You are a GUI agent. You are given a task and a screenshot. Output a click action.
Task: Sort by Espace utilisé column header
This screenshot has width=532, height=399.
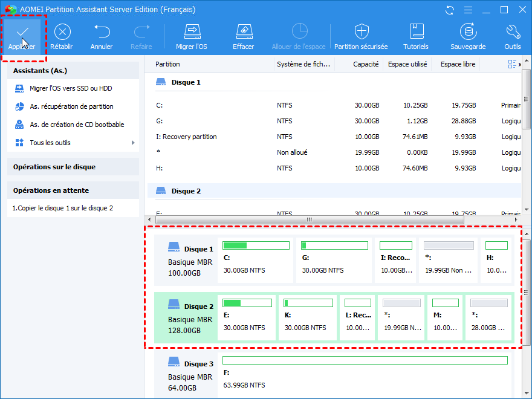[x=407, y=64]
